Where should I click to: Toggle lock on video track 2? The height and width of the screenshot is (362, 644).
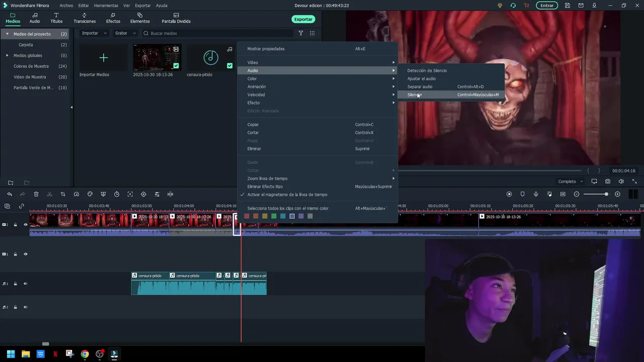tap(15, 225)
